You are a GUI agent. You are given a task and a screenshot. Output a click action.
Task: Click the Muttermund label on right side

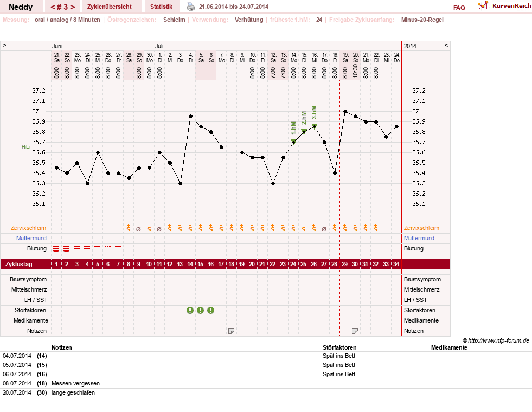coord(419,238)
